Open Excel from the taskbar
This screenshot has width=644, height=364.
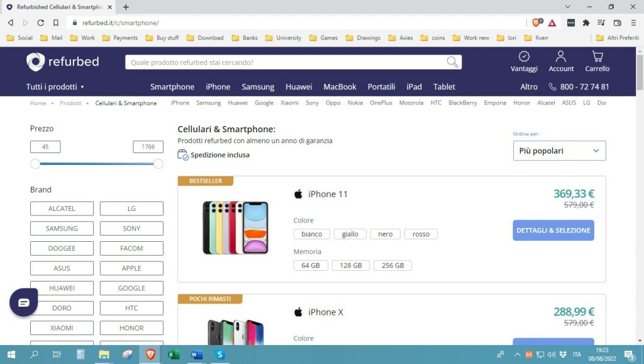point(174,355)
